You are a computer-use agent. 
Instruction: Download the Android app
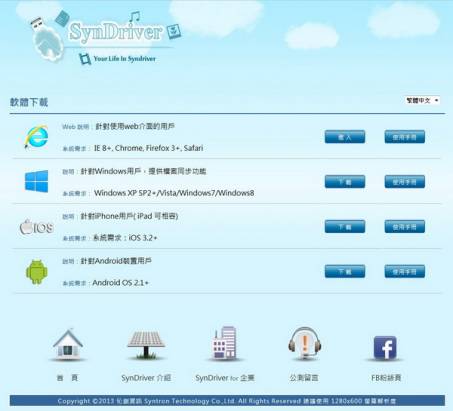[345, 271]
